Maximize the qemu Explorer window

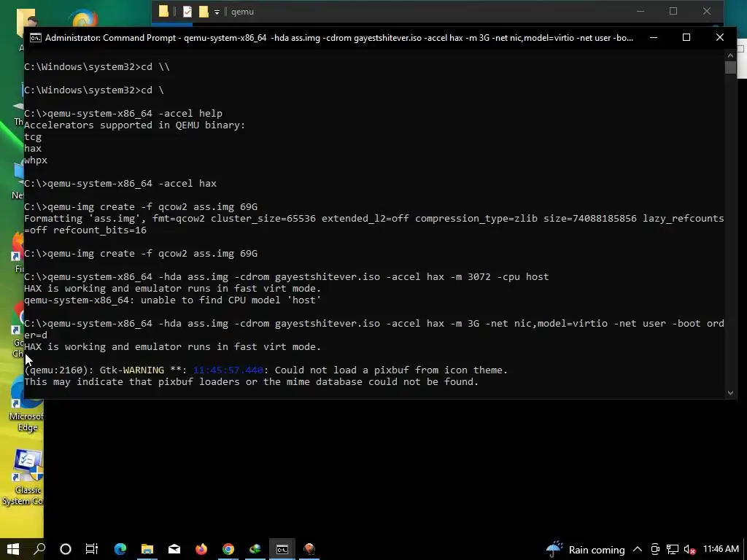[x=673, y=11]
